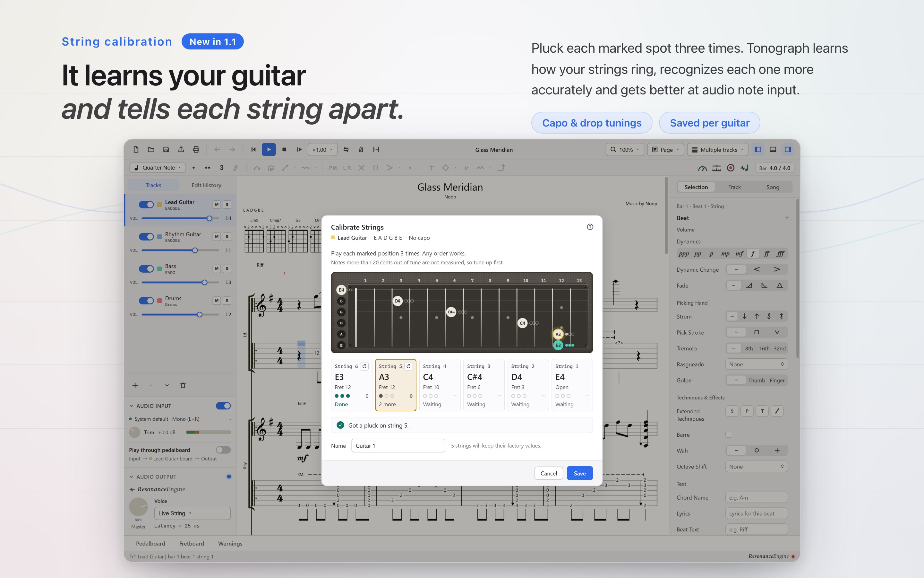
Task: Toggle the metronome icon
Action: [361, 149]
